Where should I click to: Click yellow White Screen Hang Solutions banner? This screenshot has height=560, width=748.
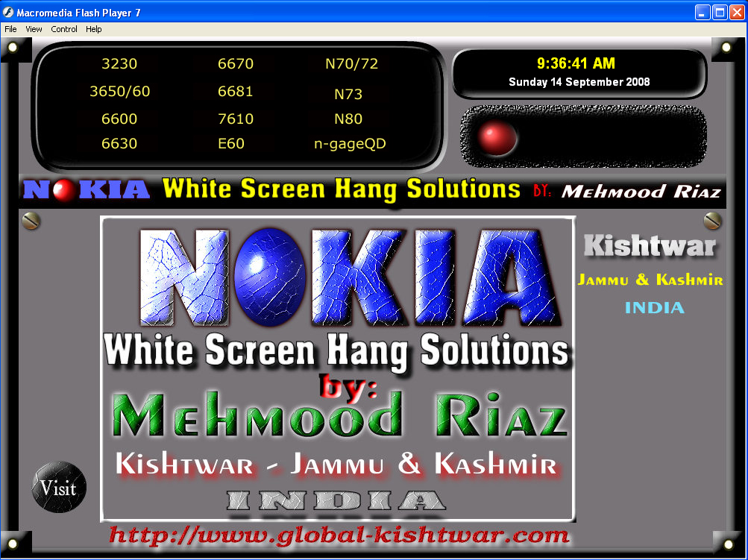tap(341, 189)
